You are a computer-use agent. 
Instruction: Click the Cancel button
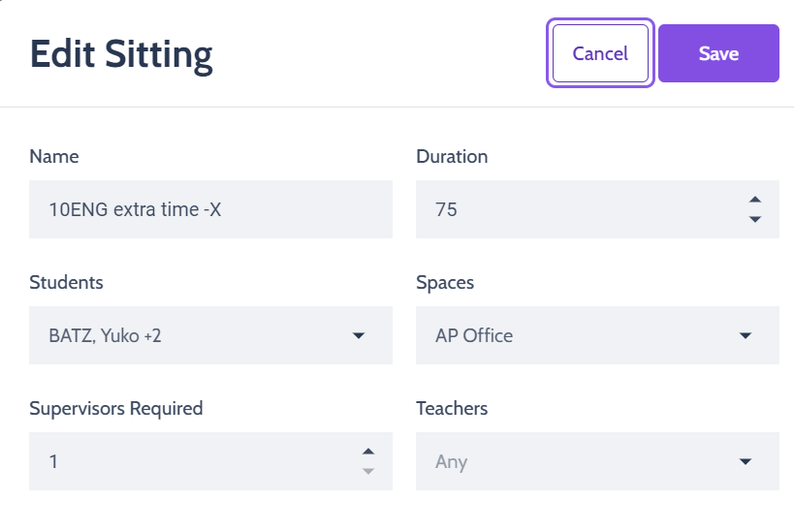pyautogui.click(x=600, y=53)
